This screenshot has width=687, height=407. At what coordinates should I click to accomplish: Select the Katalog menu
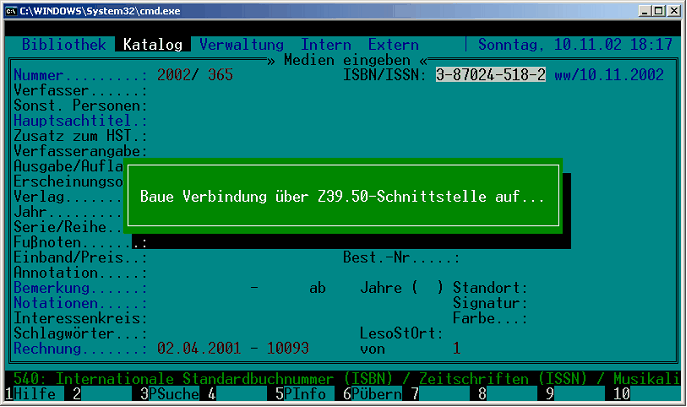tap(153, 45)
